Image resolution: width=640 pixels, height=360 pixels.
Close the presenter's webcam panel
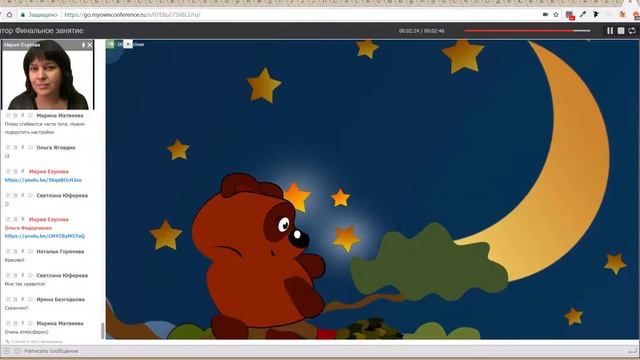[90, 45]
